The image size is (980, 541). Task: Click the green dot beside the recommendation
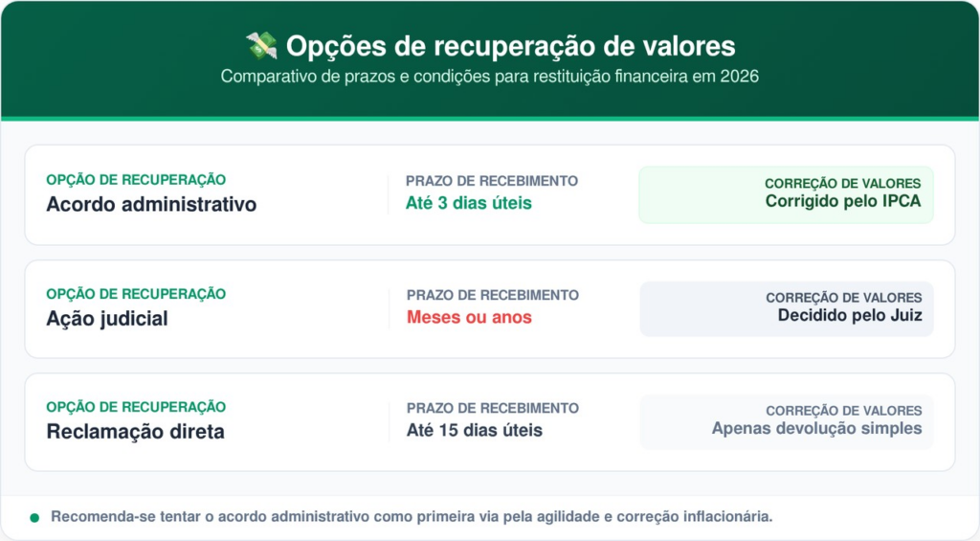coord(34,518)
